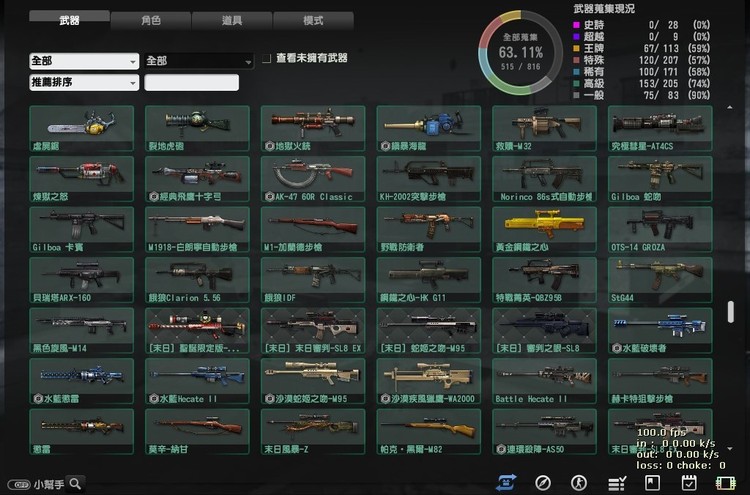Select the 餓狼Clarion 5.56 weapon card
The image size is (750, 495).
tap(198, 280)
